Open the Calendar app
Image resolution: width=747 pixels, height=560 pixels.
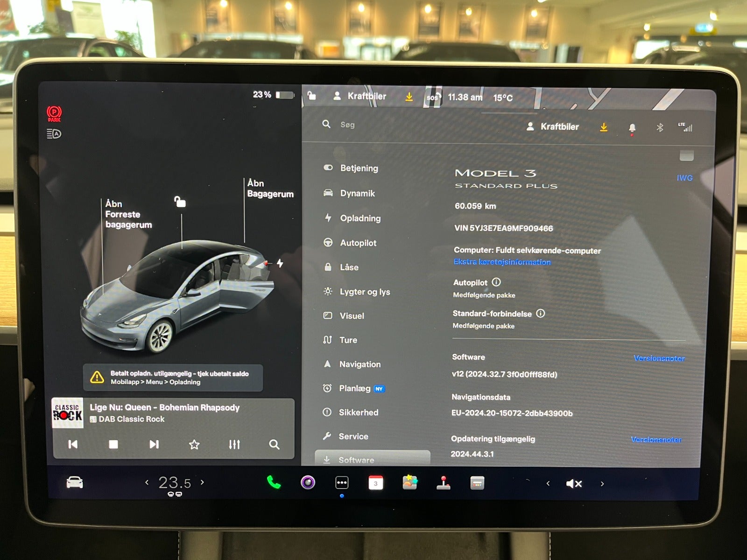click(x=376, y=483)
